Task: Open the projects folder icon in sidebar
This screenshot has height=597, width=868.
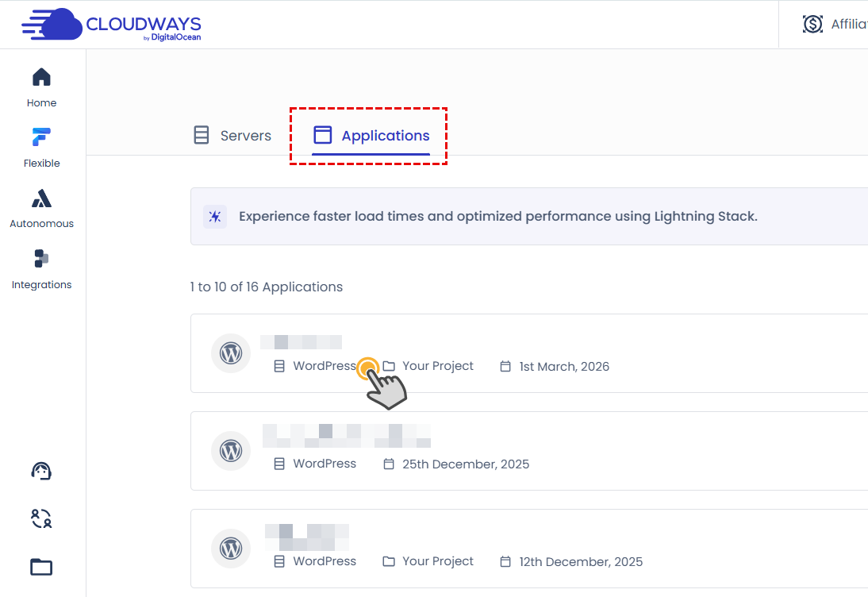Action: click(x=41, y=567)
